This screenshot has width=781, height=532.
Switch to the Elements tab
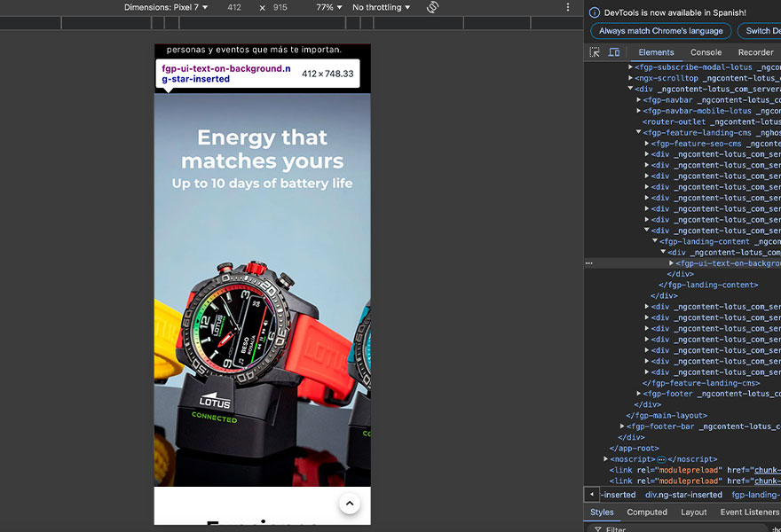point(656,52)
